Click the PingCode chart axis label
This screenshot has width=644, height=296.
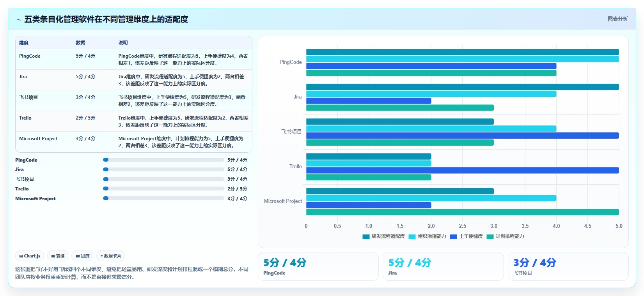(x=291, y=62)
